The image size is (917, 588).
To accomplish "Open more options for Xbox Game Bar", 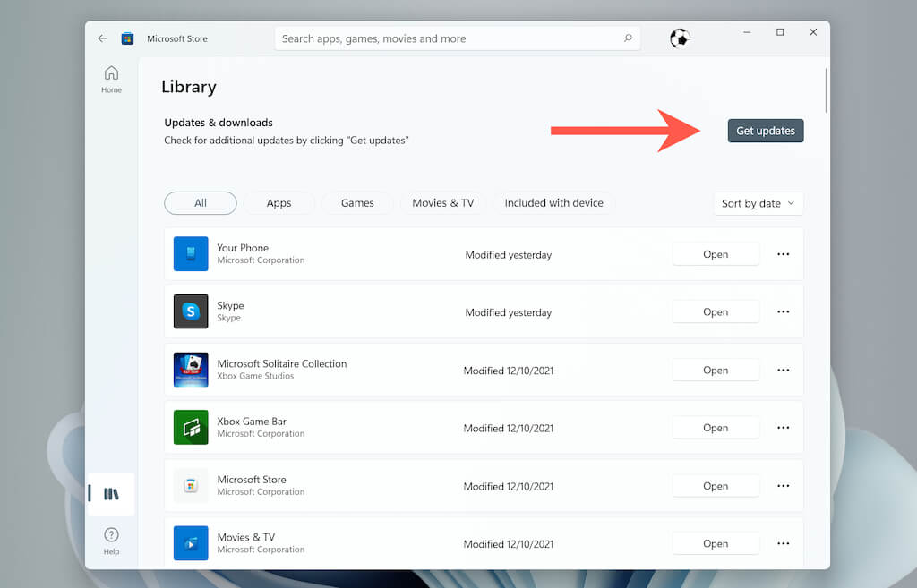I will (x=783, y=428).
